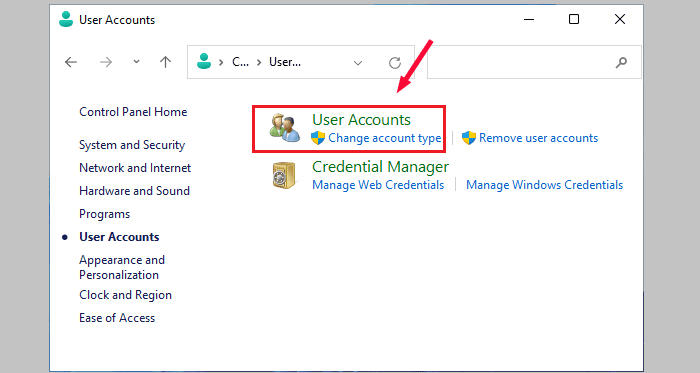Open the green User Accounts heading
Image resolution: width=700 pixels, height=373 pixels.
361,120
